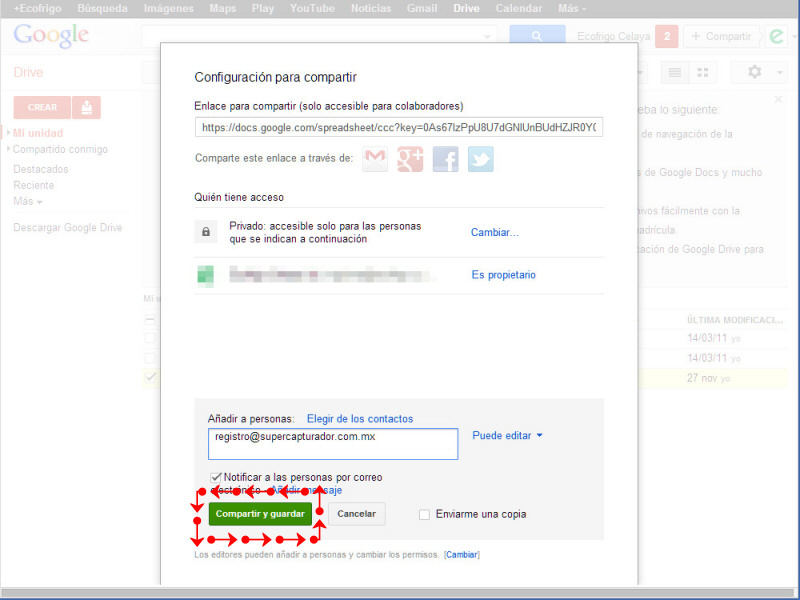Click the Drive label in sidebar
The height and width of the screenshot is (600, 800).
[x=29, y=72]
